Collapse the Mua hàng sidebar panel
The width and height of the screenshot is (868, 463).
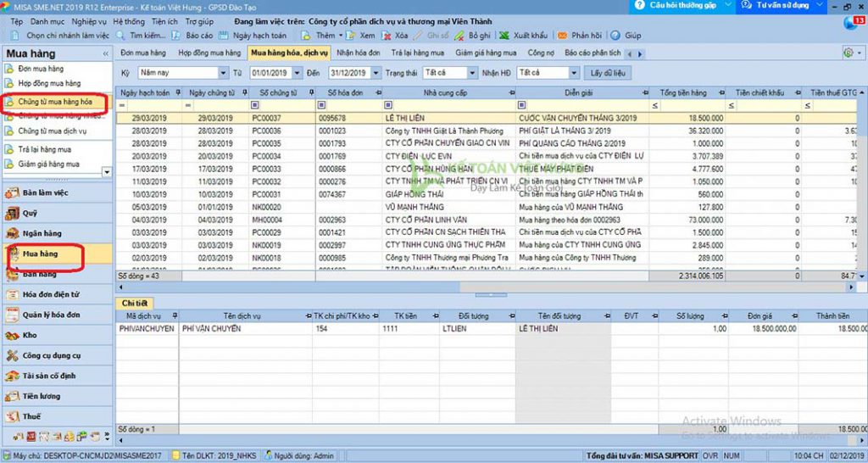click(106, 53)
